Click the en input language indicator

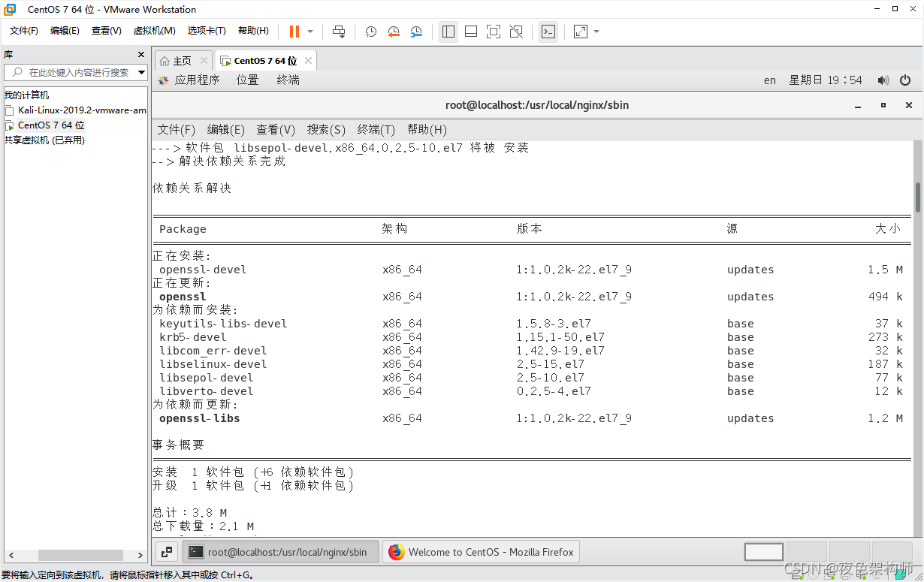(x=770, y=80)
